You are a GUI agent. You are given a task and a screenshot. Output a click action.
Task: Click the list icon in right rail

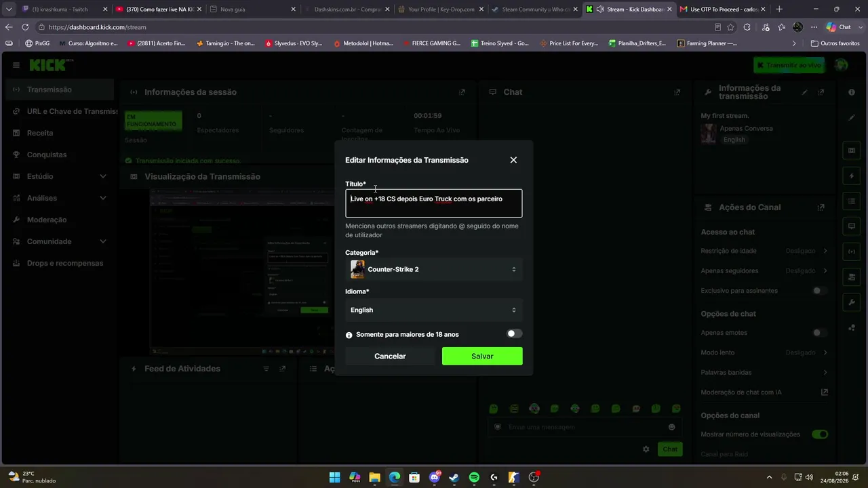(852, 201)
